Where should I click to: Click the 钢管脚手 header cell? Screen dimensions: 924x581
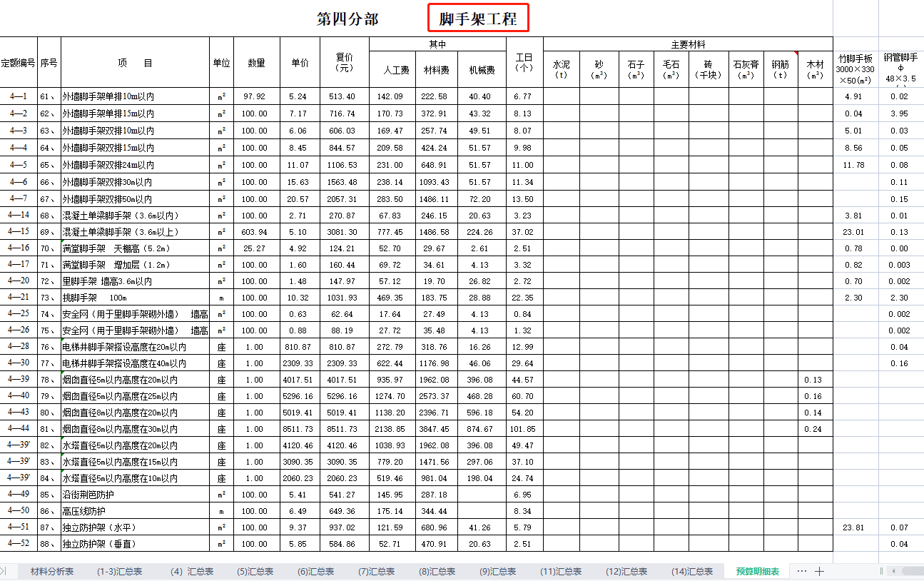coord(901,69)
